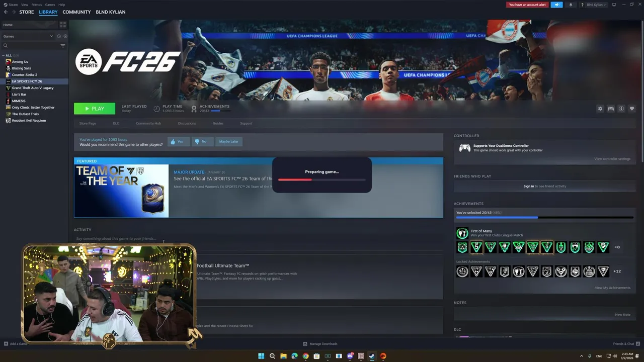Go forward with the right arrow
Image resolution: width=644 pixels, height=362 pixels.
pos(14,12)
